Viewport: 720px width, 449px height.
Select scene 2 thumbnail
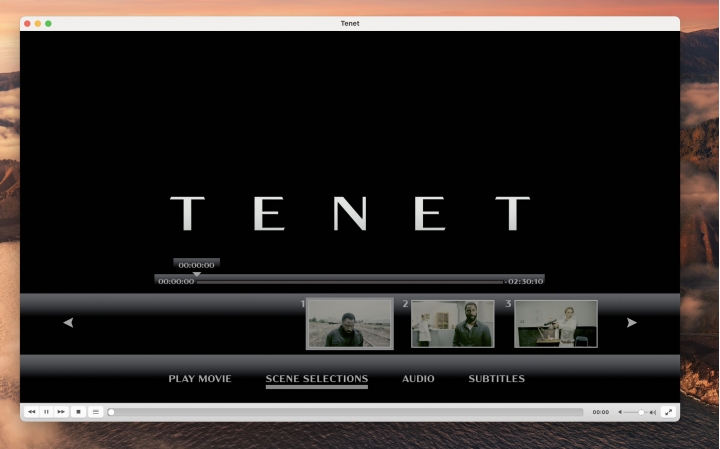click(x=453, y=324)
